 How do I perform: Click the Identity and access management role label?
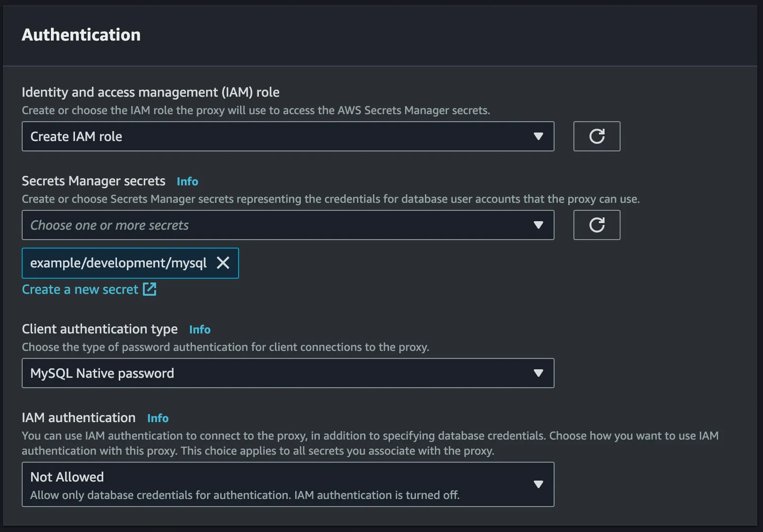pyautogui.click(x=150, y=92)
